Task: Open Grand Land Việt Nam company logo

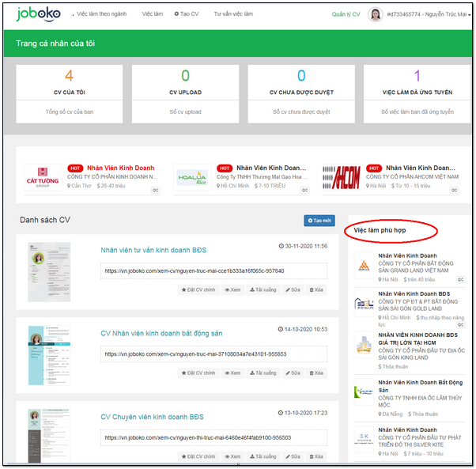Action: pyautogui.click(x=363, y=267)
